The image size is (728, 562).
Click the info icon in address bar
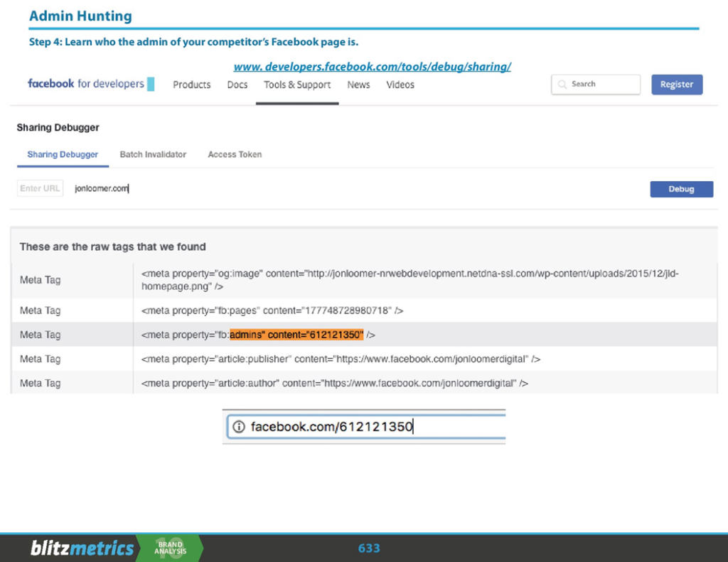(239, 426)
